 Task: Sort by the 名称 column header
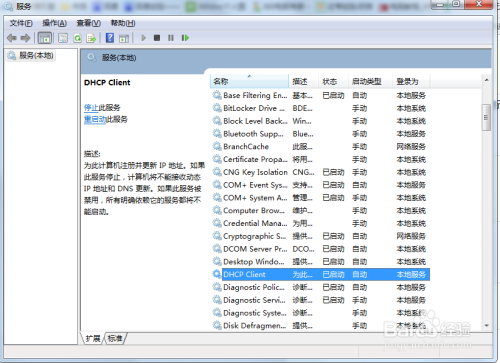(249, 81)
